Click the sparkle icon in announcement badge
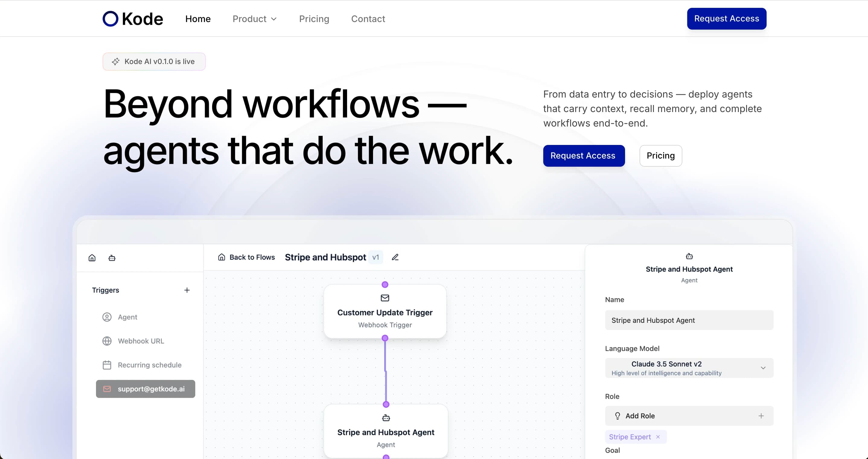 [x=116, y=61]
